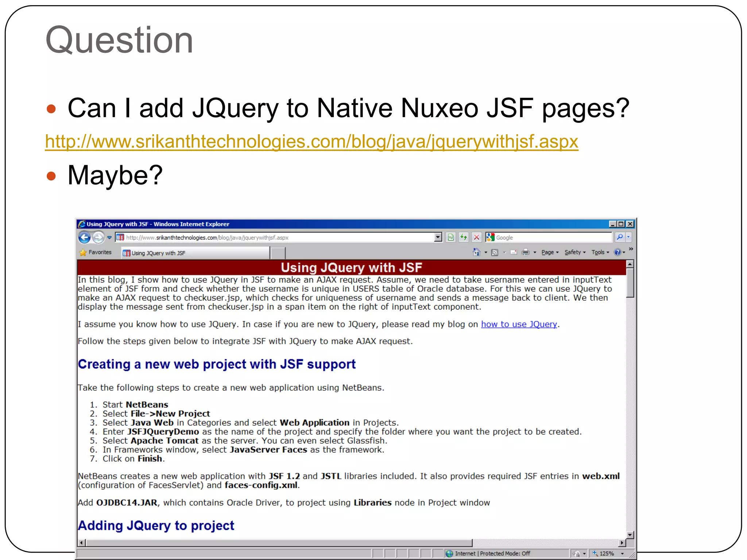Open the Tools menu

pyautogui.click(x=600, y=252)
